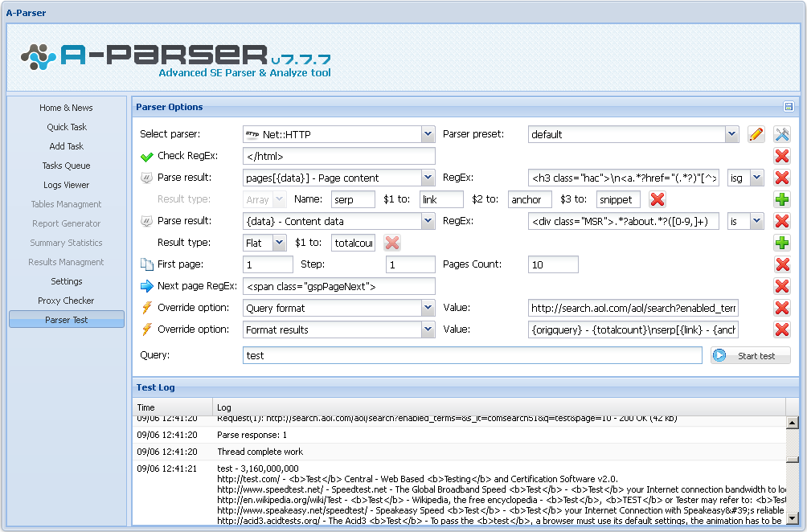Viewport: 807px width, 532px height.
Task: Select the 'Parse response: 1' log entry
Action: coord(459,435)
